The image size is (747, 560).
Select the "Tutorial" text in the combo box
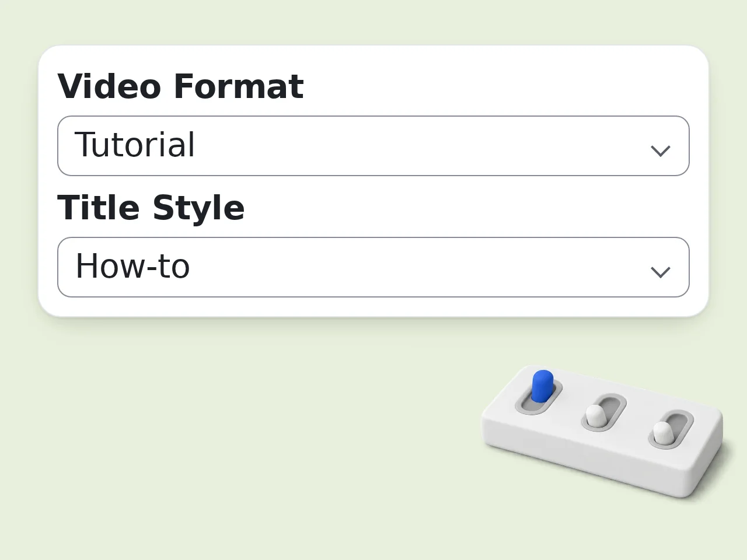(135, 145)
